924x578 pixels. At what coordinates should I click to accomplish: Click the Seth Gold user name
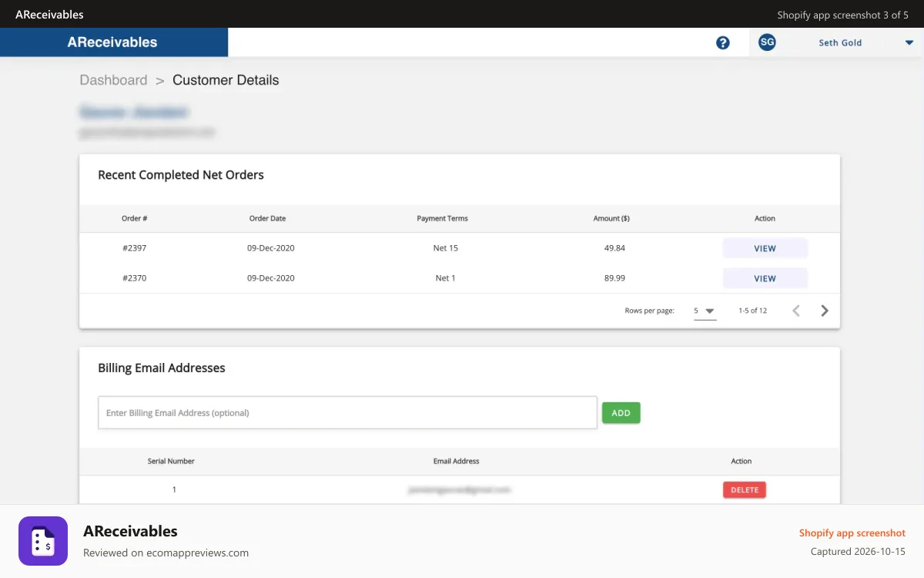[840, 43]
